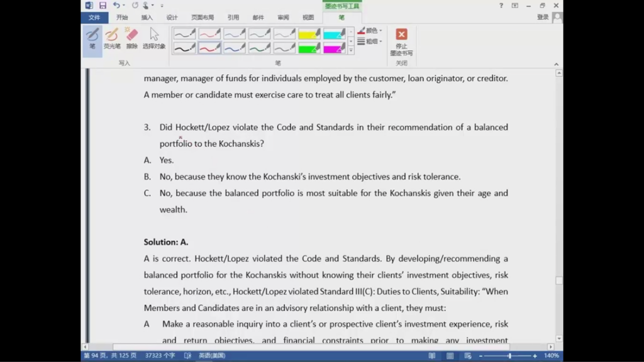This screenshot has width=644, height=362.
Task: Open the 文件 (File) menu tab
Action: click(x=94, y=18)
